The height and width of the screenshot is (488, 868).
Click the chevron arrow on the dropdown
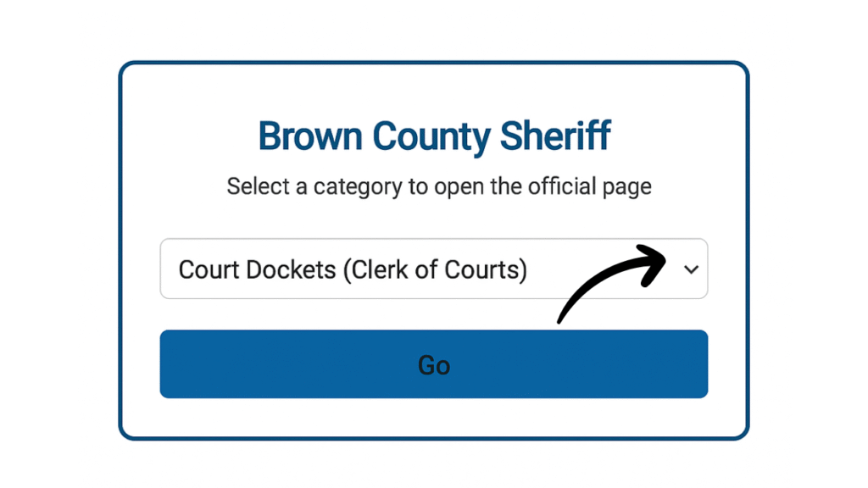693,269
